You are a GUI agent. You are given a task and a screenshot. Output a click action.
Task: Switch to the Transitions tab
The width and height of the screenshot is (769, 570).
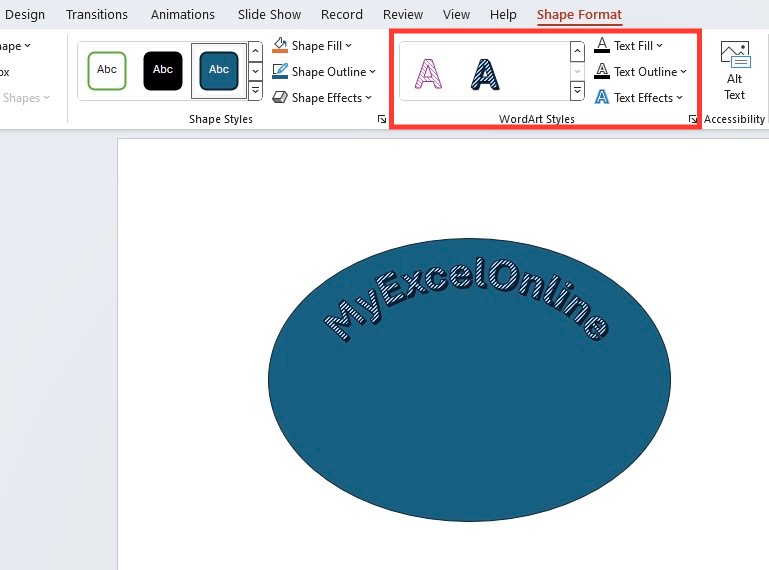pos(97,15)
